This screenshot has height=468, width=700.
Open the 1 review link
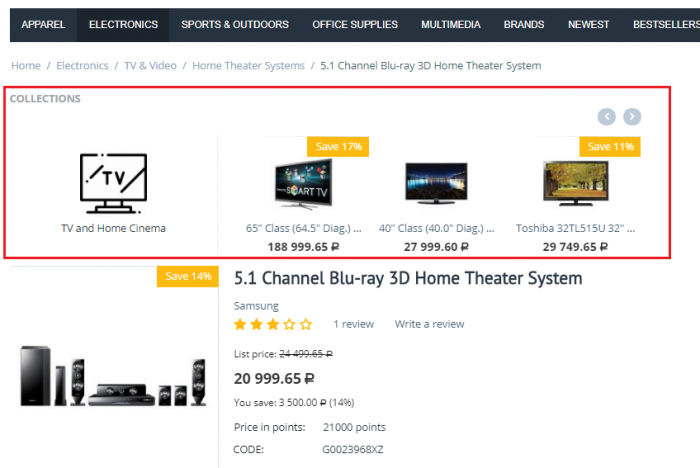click(x=354, y=324)
